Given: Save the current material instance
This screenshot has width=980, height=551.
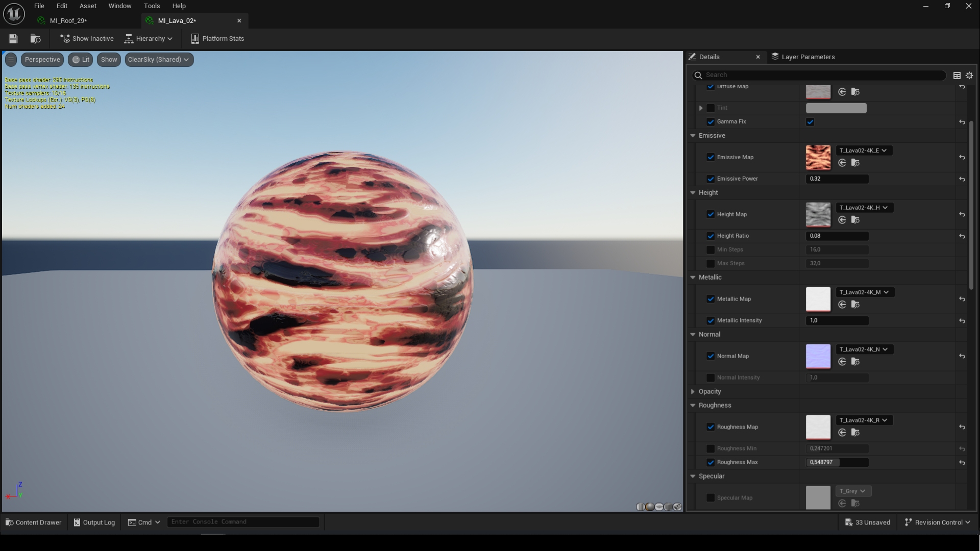Looking at the screenshot, I should pos(13,39).
